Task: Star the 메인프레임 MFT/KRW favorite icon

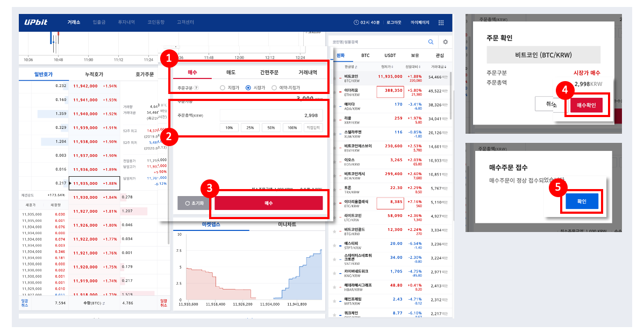Action: coord(335,301)
